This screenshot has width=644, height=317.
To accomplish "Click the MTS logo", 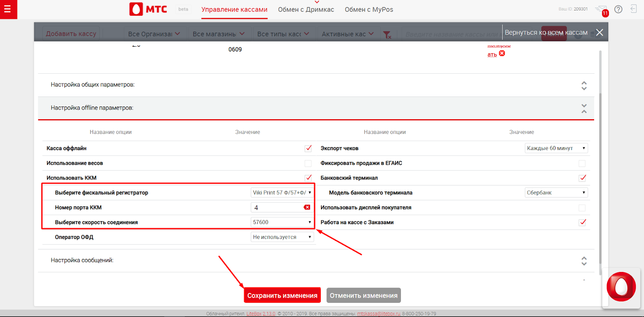I will click(x=148, y=9).
